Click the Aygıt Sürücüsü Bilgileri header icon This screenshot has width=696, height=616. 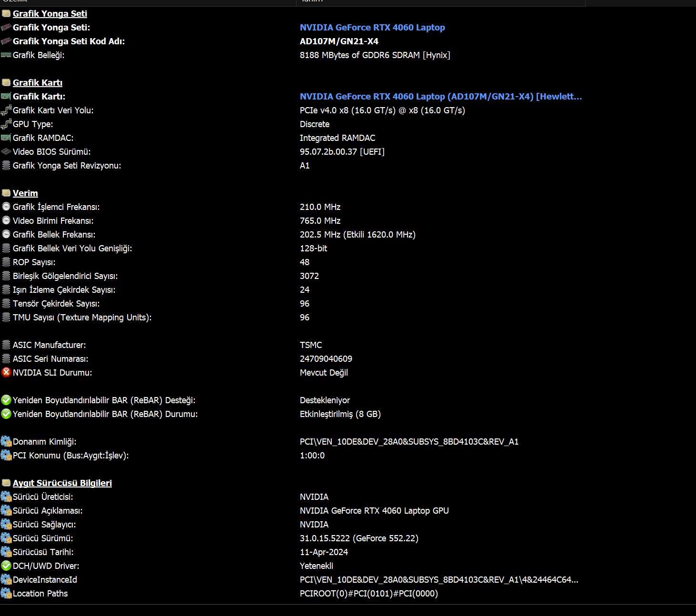(x=6, y=483)
